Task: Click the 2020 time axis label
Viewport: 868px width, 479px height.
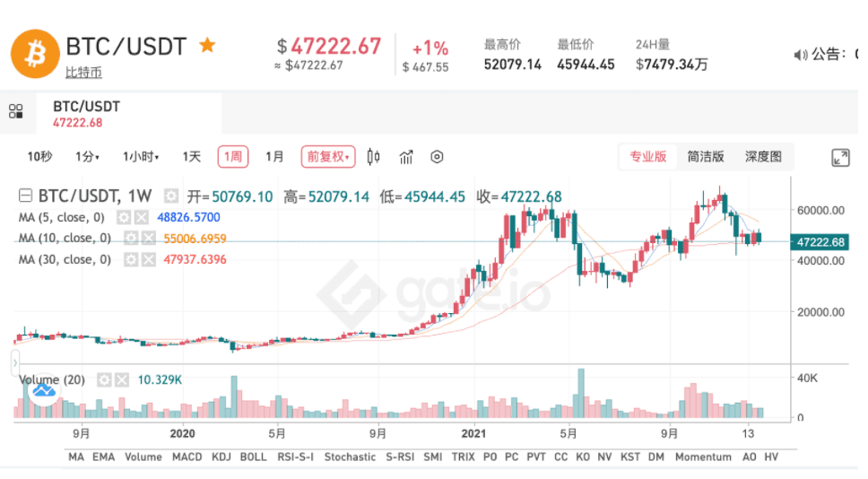Action: 182,433
